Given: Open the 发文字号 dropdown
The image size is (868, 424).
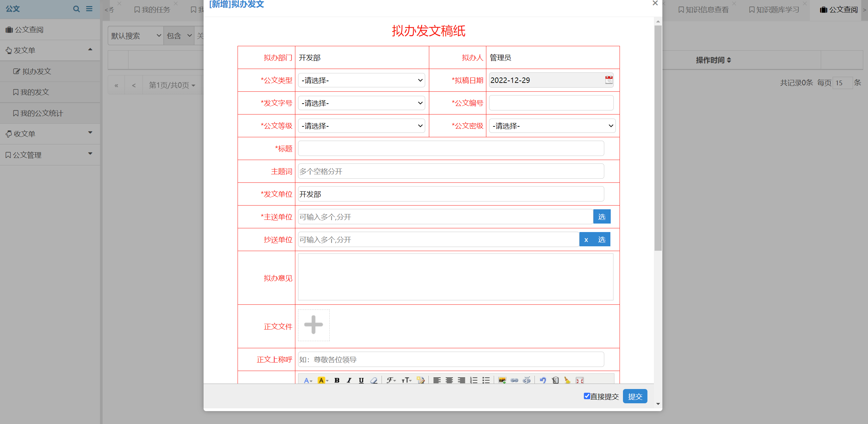Looking at the screenshot, I should 362,103.
